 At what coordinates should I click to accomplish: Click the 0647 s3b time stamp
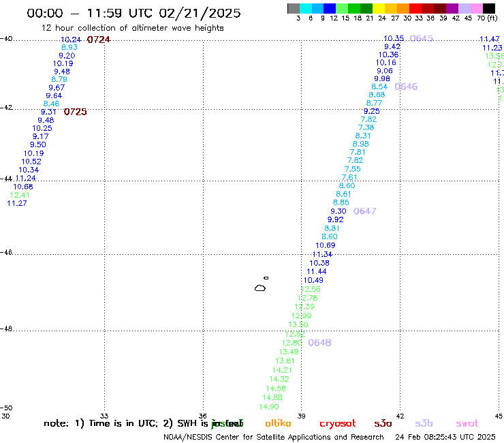[365, 211]
